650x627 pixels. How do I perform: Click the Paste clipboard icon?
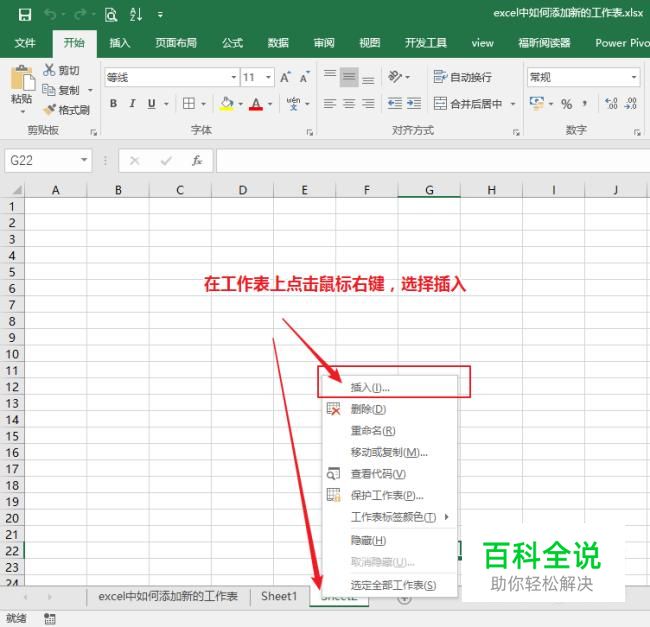coord(22,79)
